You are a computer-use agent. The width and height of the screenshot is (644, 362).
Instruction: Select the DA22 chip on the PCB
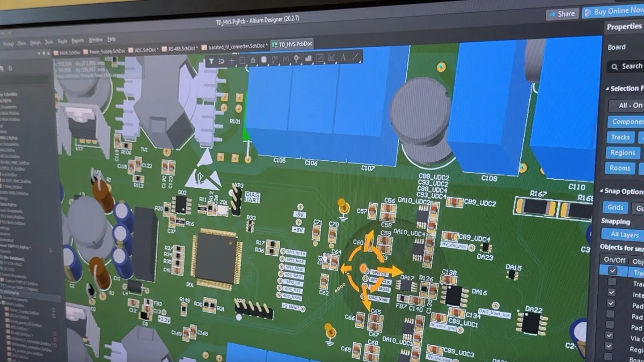531,322
